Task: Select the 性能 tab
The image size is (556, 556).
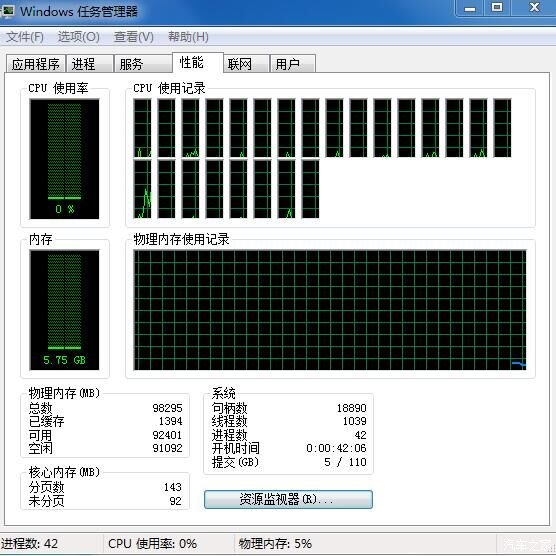Action: 198,62
